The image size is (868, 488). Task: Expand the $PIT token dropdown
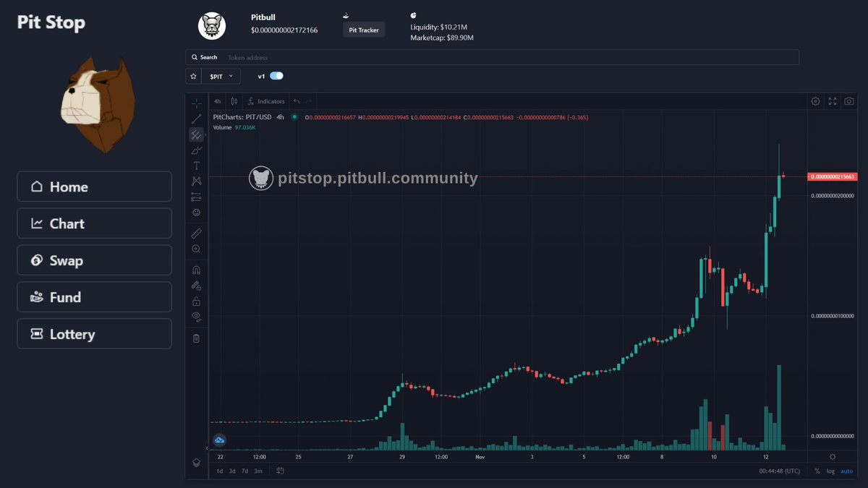(221, 76)
